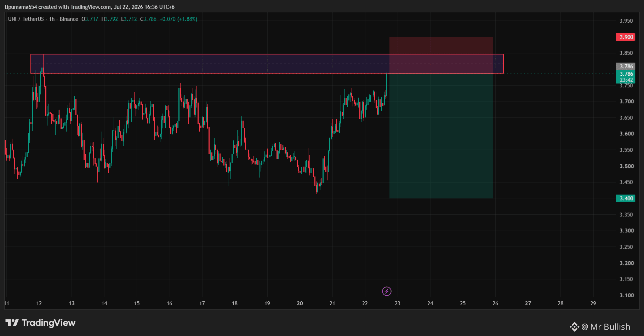Click the 3.700 price axis value
The image size is (644, 336).
(x=626, y=102)
